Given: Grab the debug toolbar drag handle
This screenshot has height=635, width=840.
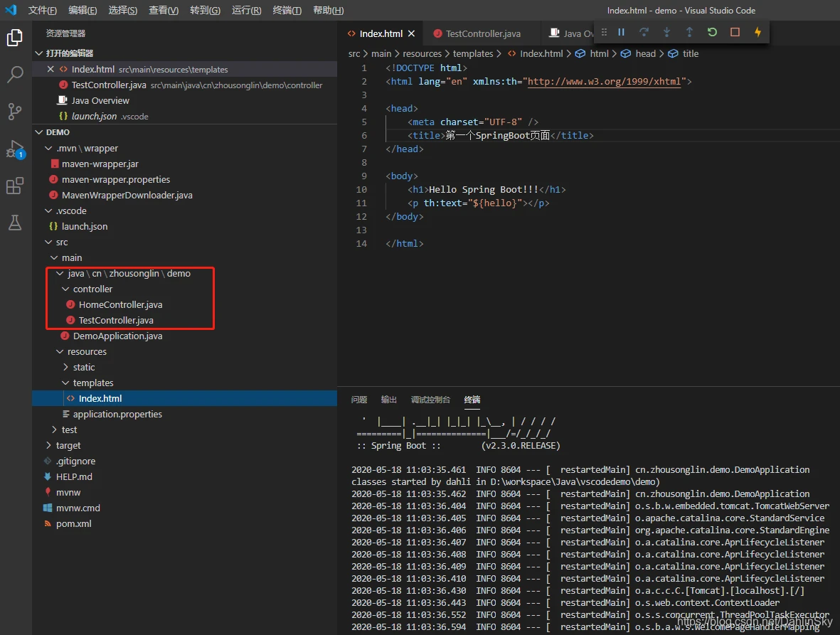Looking at the screenshot, I should [605, 32].
